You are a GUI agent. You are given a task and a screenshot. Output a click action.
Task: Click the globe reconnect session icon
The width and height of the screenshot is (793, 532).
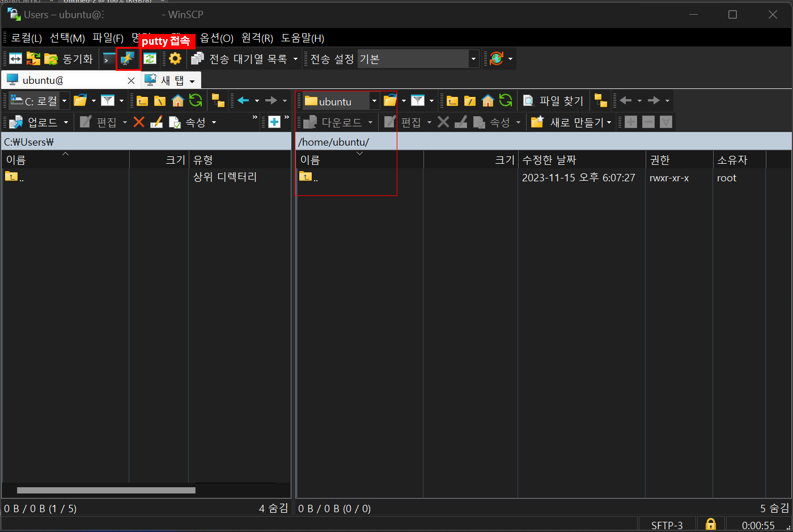pos(497,58)
